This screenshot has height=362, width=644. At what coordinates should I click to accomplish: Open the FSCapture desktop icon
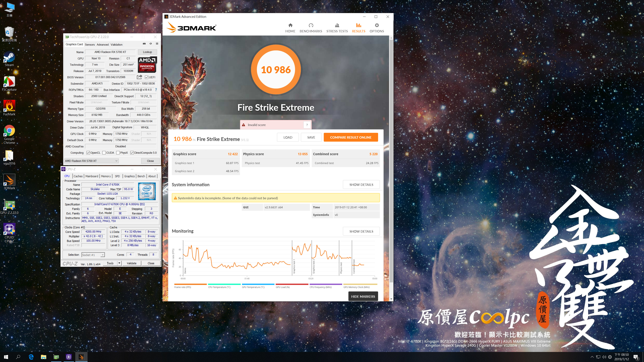pyautogui.click(x=9, y=84)
